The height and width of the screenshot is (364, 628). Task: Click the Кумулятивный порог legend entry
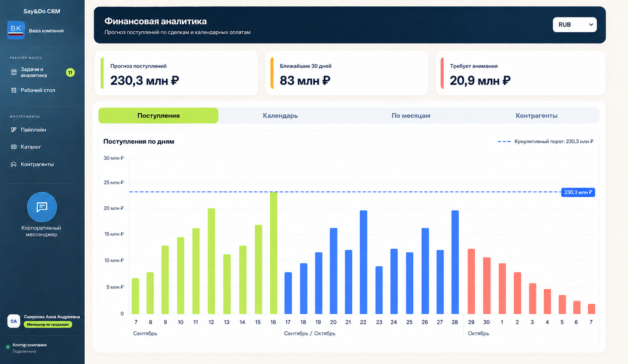pos(545,141)
